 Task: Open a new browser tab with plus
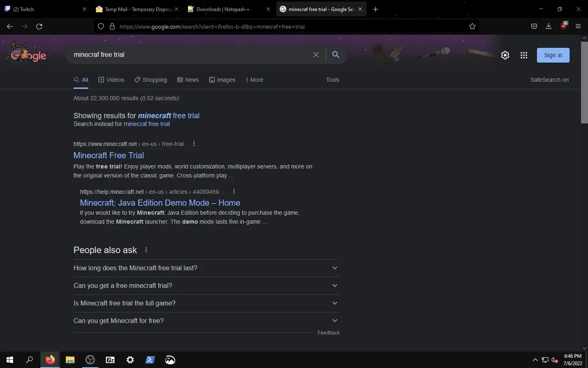[376, 9]
